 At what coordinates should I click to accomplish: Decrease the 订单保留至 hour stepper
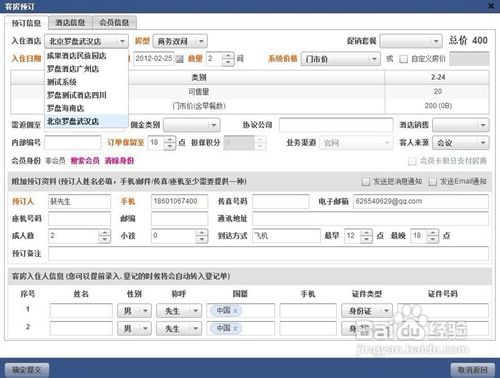[x=170, y=146]
